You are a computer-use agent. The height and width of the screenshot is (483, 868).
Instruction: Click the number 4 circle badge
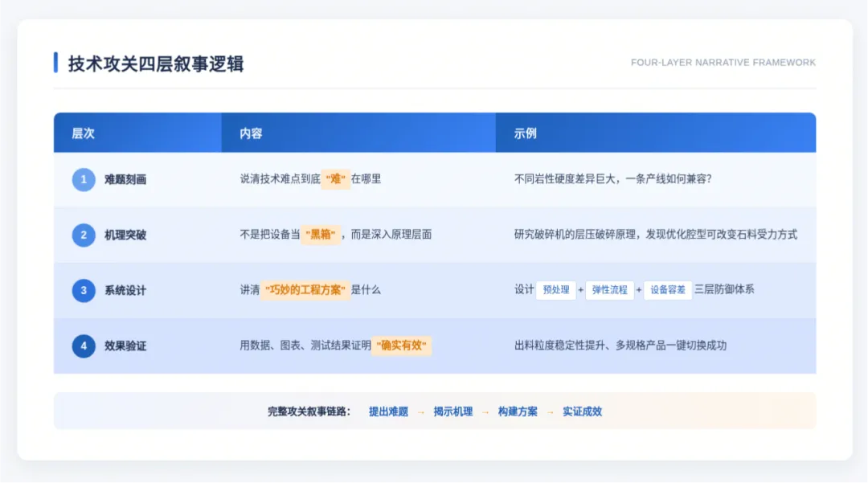pos(84,346)
